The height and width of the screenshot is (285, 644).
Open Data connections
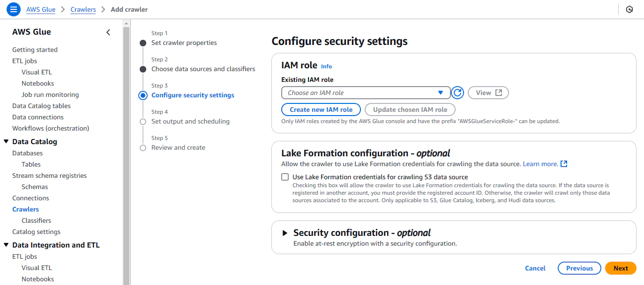pyautogui.click(x=38, y=117)
